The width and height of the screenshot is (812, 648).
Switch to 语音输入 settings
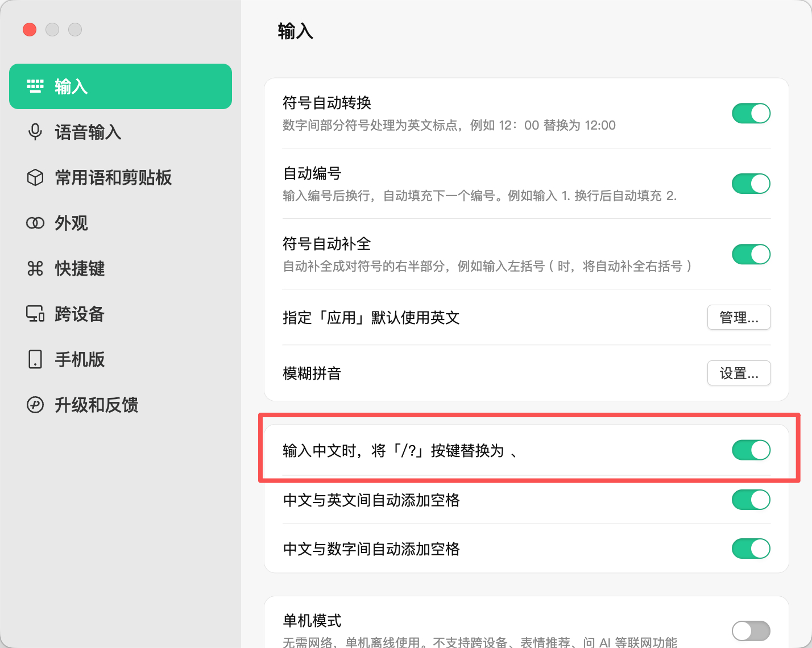point(121,132)
